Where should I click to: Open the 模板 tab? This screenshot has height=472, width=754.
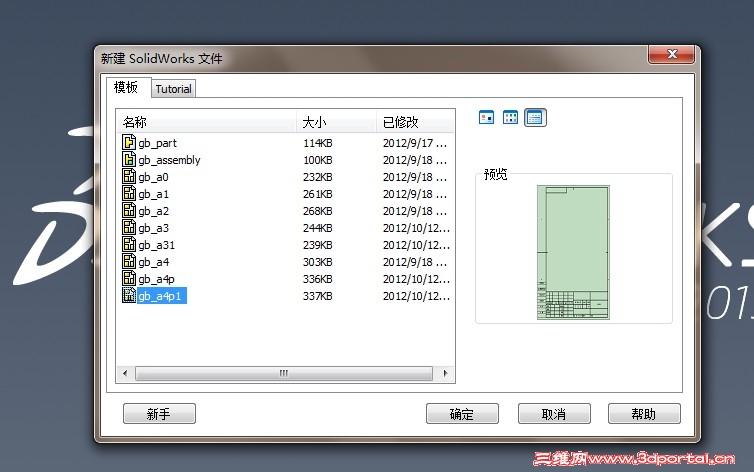coord(126,87)
